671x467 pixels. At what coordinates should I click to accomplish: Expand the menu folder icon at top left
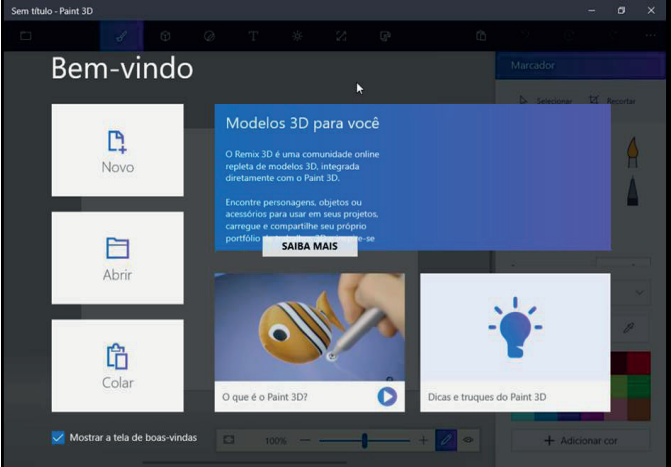(x=25, y=36)
